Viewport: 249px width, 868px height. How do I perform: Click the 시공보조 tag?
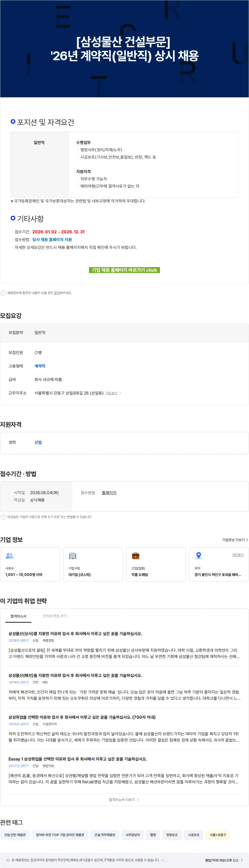194,835
